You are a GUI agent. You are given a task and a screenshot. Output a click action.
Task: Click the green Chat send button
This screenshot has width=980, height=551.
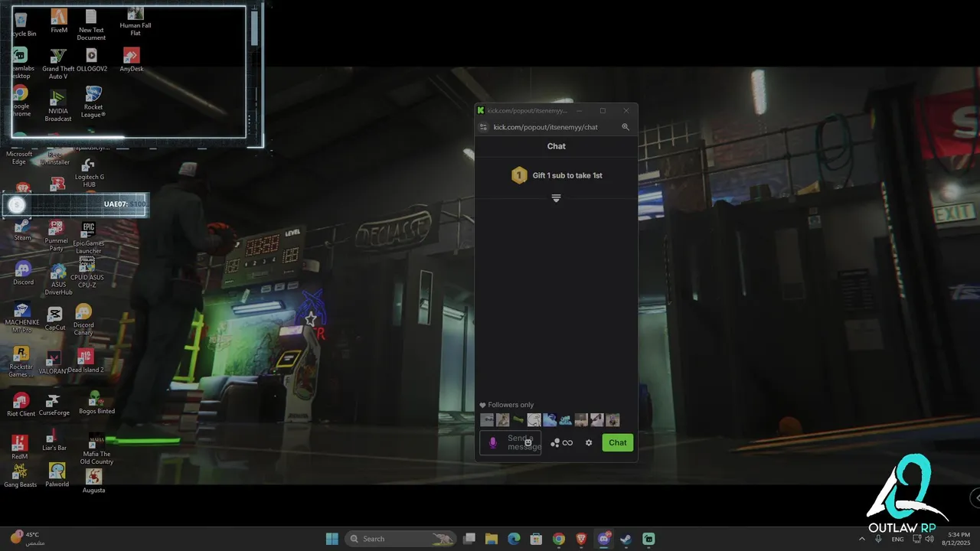(618, 442)
